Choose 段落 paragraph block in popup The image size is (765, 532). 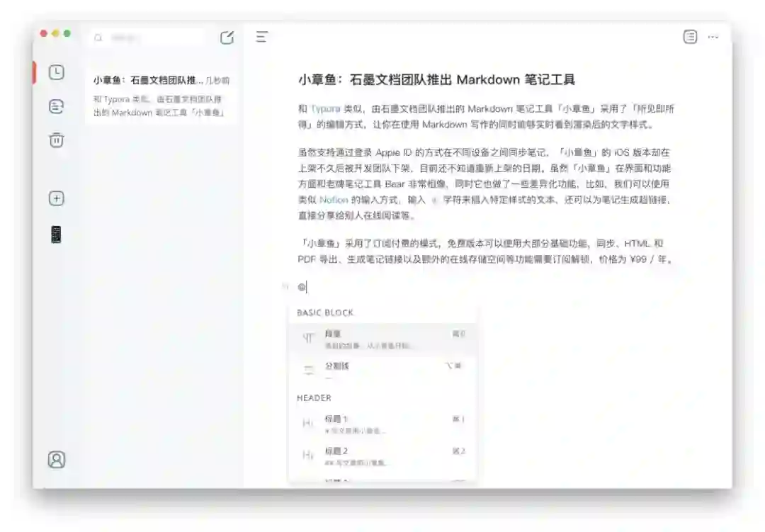pos(382,339)
